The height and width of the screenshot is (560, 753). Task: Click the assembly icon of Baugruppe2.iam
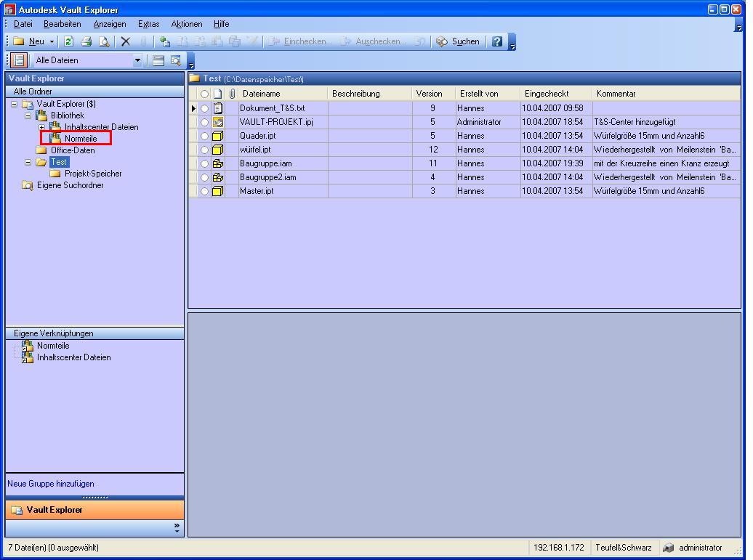pos(218,177)
